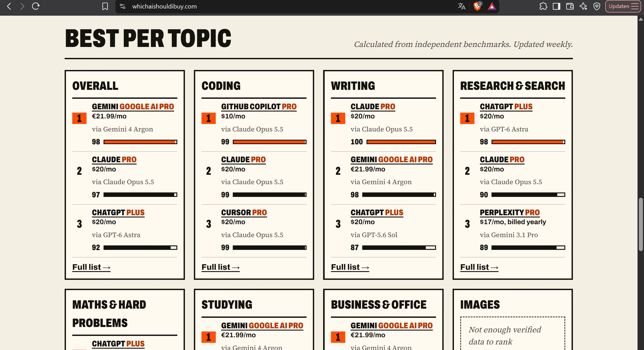The height and width of the screenshot is (350, 644).
Task: Open the Brave Shields lion icon
Action: [x=477, y=6]
